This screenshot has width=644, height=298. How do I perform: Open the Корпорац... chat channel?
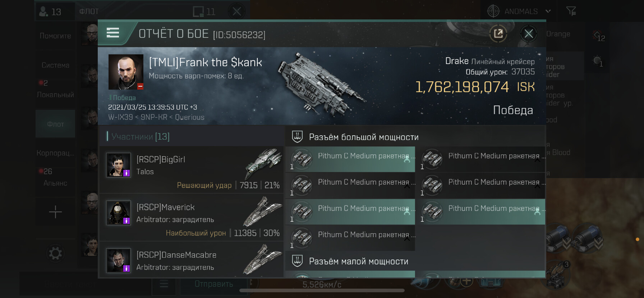click(x=55, y=153)
